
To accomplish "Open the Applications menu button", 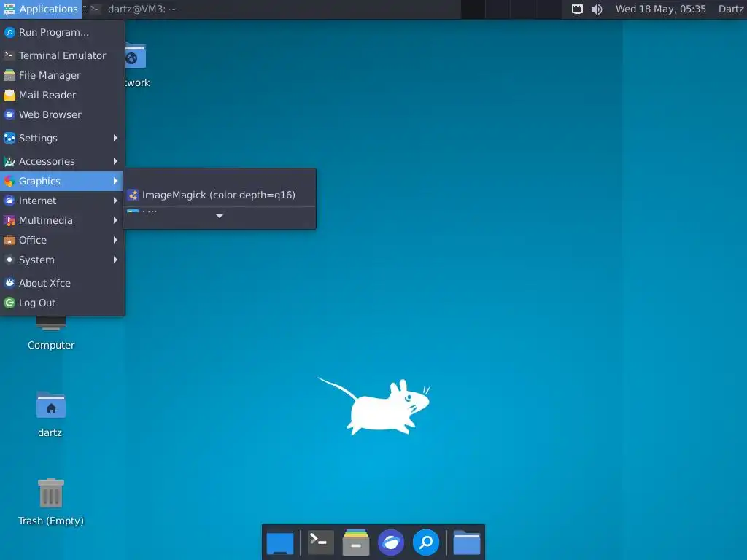I will (41, 9).
